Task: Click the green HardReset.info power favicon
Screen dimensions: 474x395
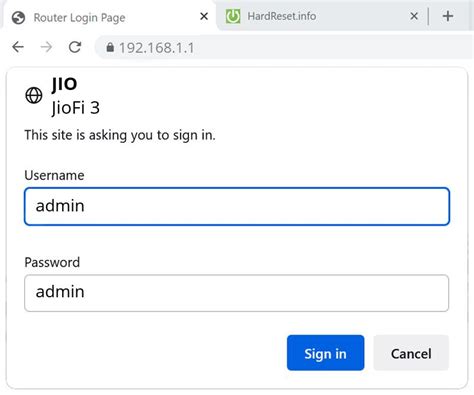Action: (233, 16)
